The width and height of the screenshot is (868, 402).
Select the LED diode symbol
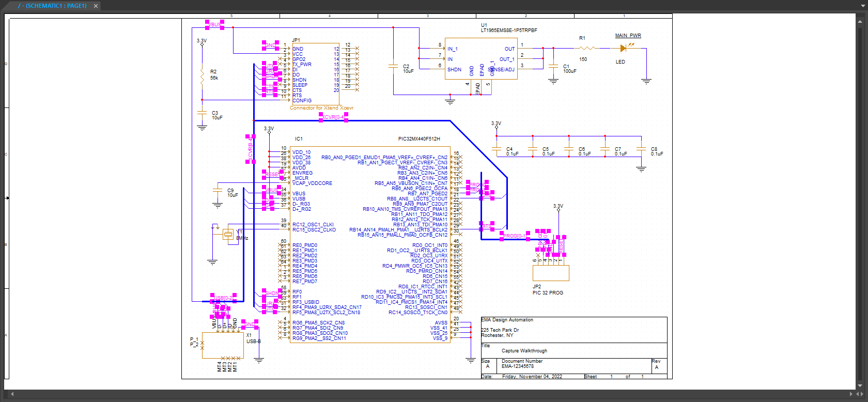pyautogui.click(x=623, y=48)
